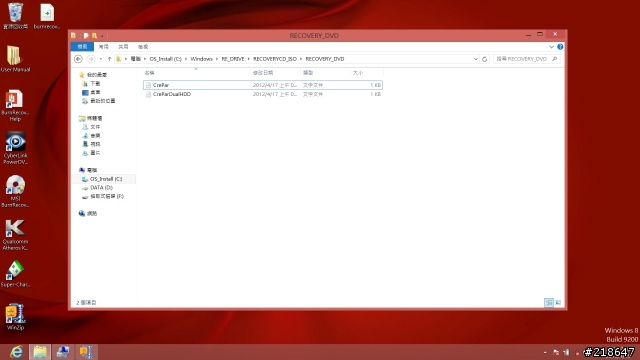640x360 pixels.
Task: Expand breadcrumb arrow after OS_Install (C:)
Action: 186,59
